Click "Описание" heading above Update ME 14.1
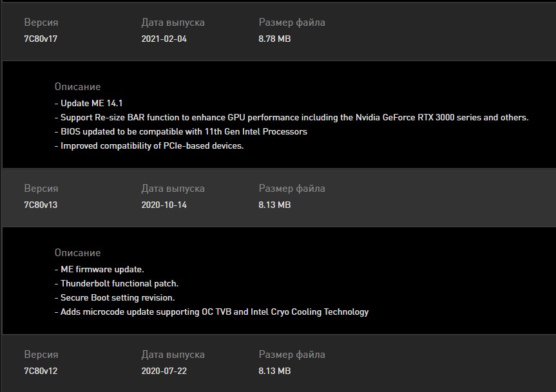 point(77,87)
